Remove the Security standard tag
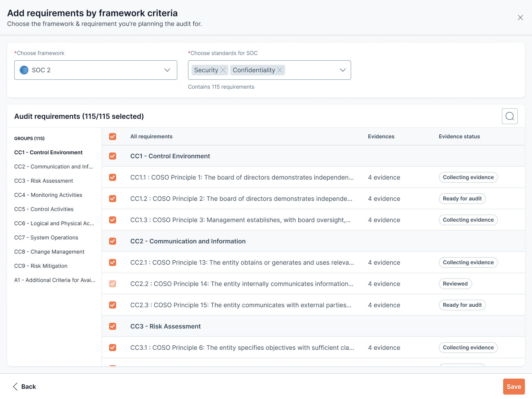The image size is (532, 399). (x=223, y=70)
